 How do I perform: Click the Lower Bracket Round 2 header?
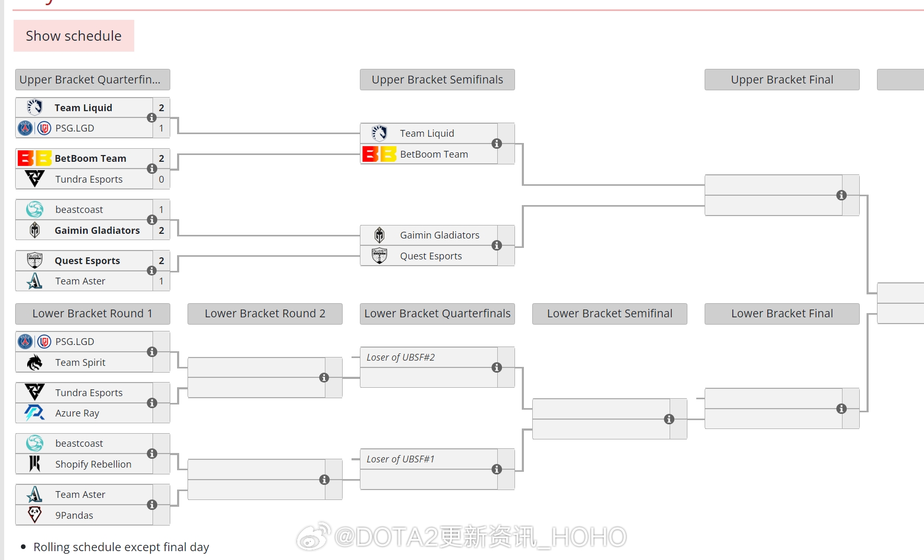265,314
